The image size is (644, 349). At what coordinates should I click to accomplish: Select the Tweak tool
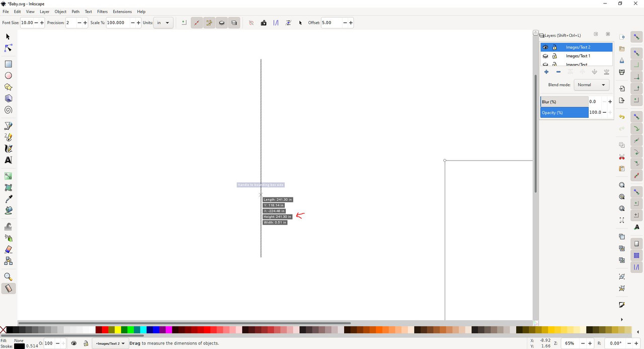pos(8,227)
